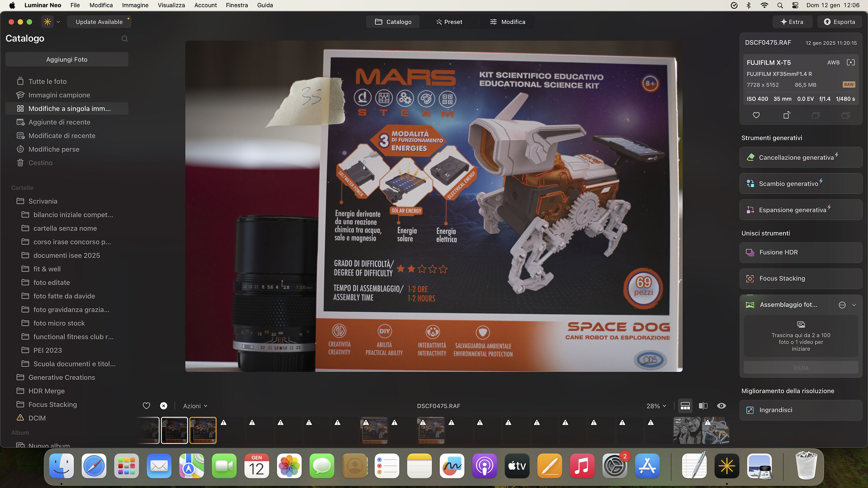Click the Esporta button

(839, 22)
